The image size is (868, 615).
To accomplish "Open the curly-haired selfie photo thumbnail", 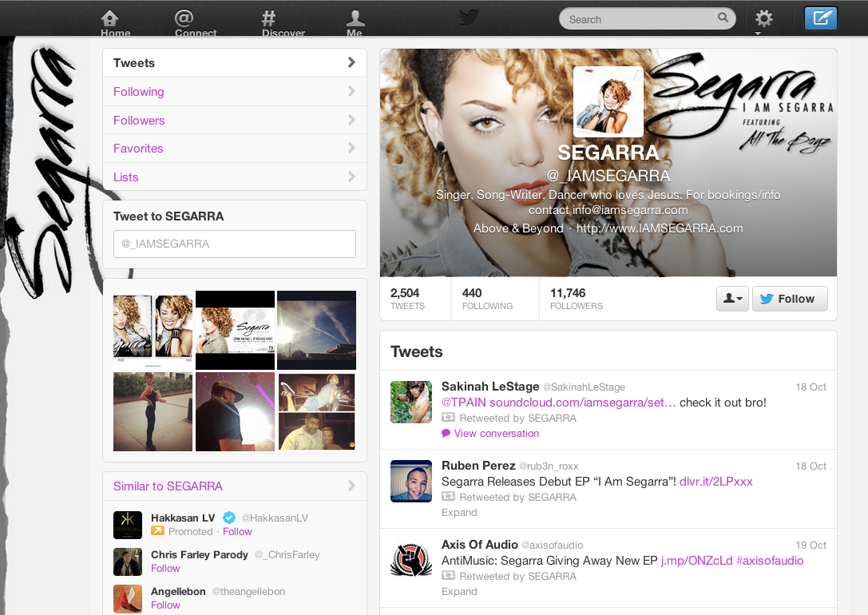I will click(153, 330).
